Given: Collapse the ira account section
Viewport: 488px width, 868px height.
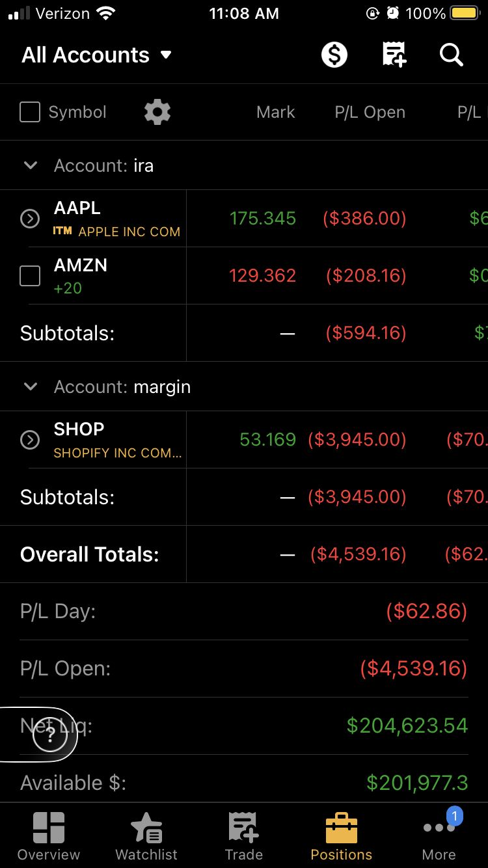Looking at the screenshot, I should [x=30, y=165].
